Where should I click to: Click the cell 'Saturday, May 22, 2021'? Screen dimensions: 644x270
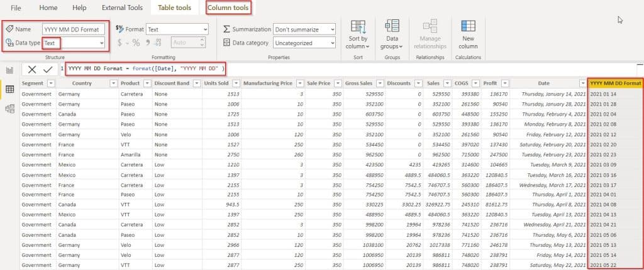(x=548, y=265)
